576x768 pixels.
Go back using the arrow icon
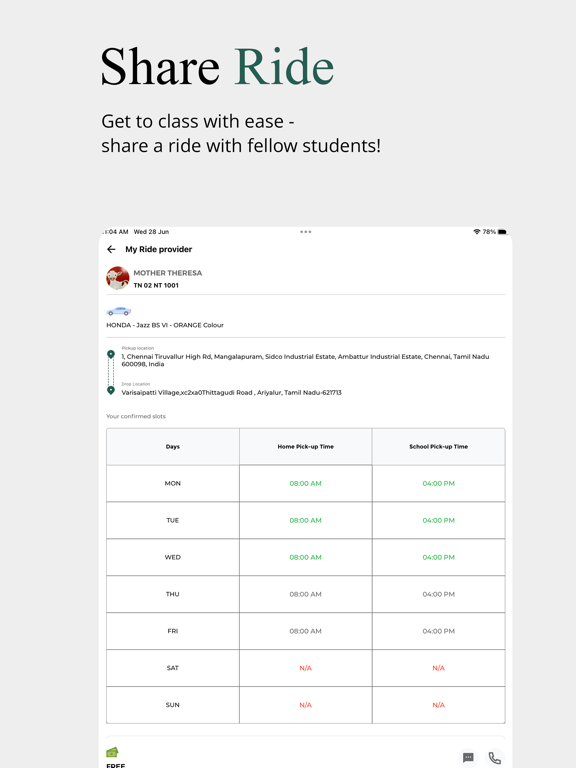[111, 249]
